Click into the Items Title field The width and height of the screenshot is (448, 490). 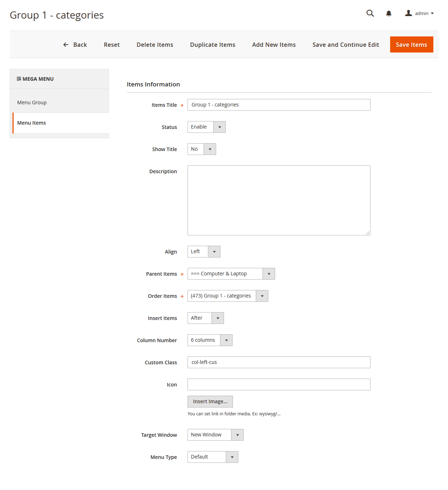click(x=279, y=105)
